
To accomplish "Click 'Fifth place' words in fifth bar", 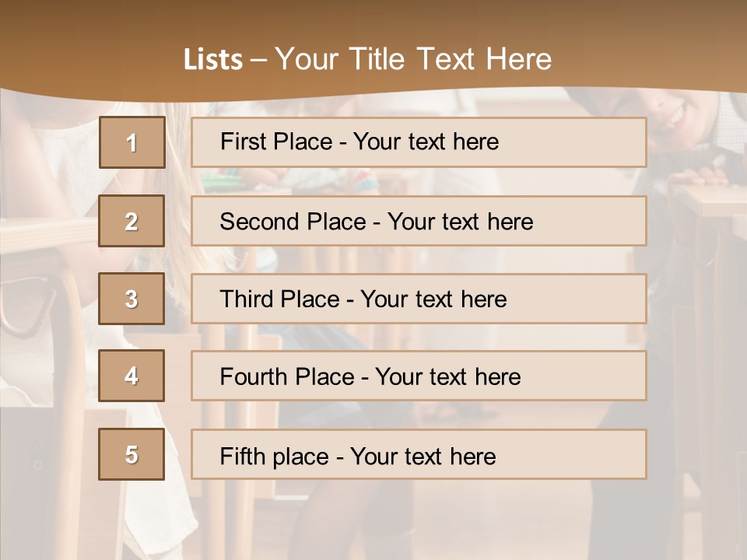I will (275, 457).
